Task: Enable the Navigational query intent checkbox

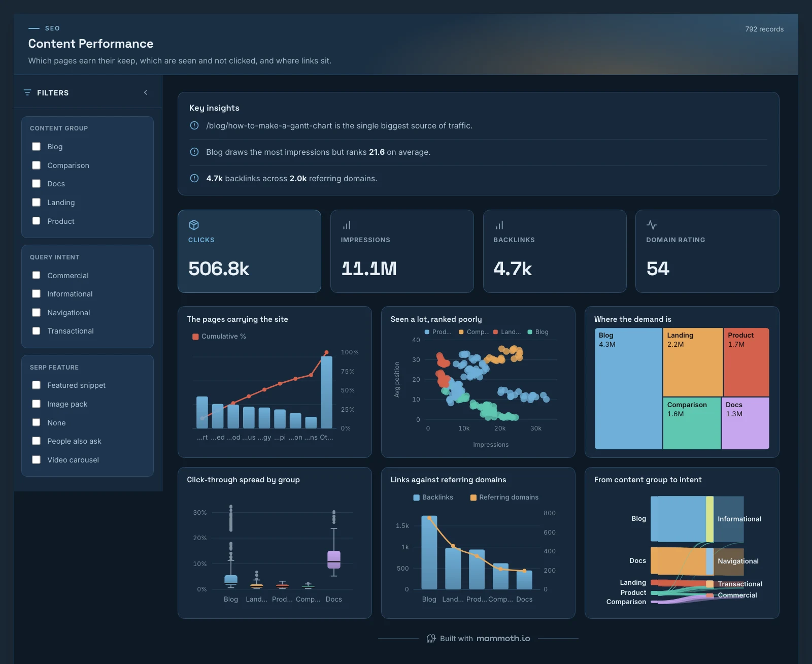Action: (37, 312)
